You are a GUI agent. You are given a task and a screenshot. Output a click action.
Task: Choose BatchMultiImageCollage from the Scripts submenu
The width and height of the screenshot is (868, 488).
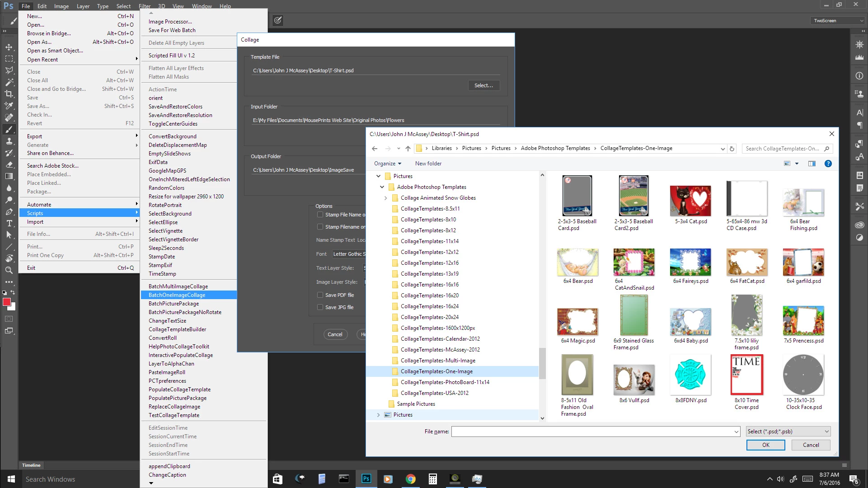[x=178, y=286]
